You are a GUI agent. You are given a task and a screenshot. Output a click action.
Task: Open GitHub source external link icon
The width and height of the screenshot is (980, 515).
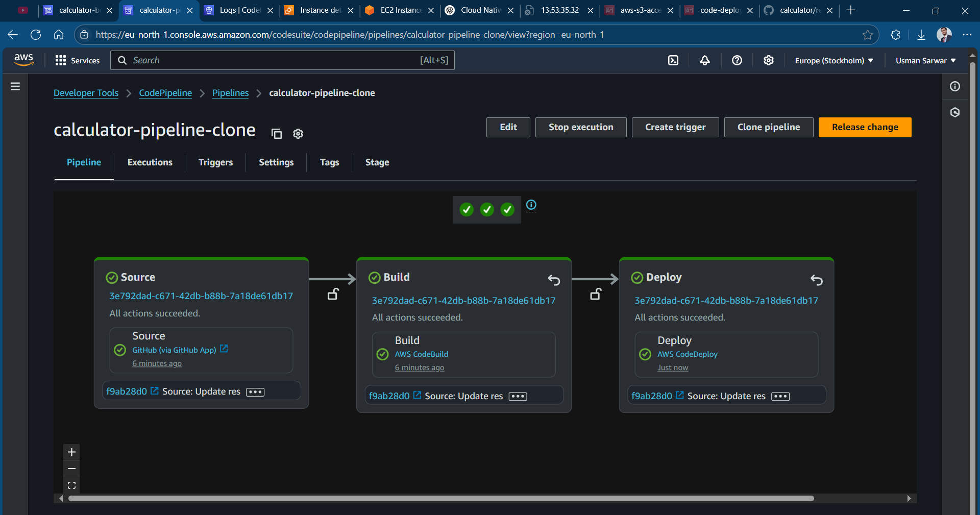[224, 349]
